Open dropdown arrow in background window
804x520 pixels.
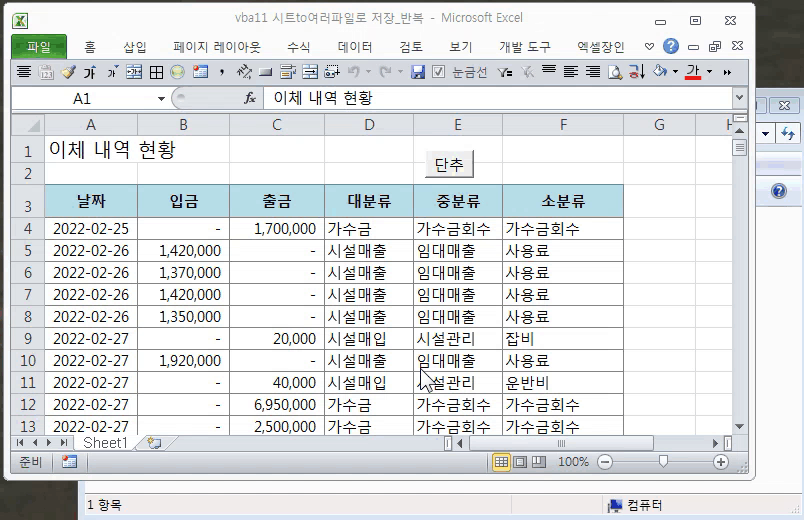pos(766,134)
